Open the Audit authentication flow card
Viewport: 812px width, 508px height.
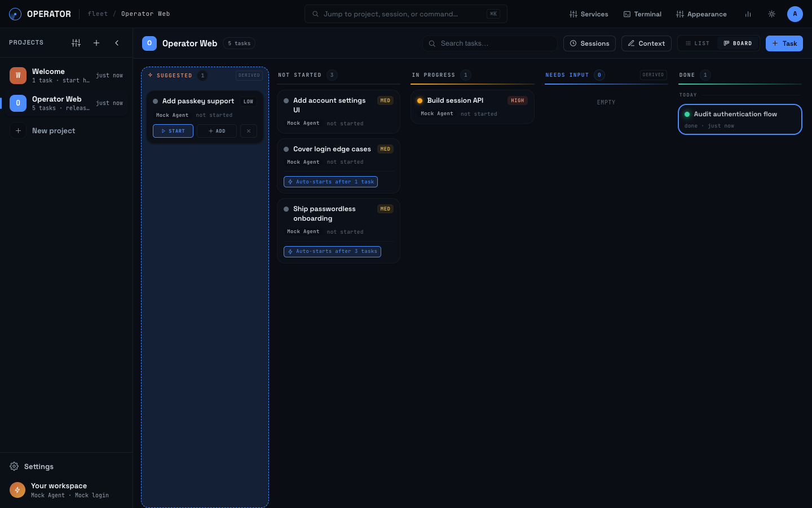click(x=740, y=119)
